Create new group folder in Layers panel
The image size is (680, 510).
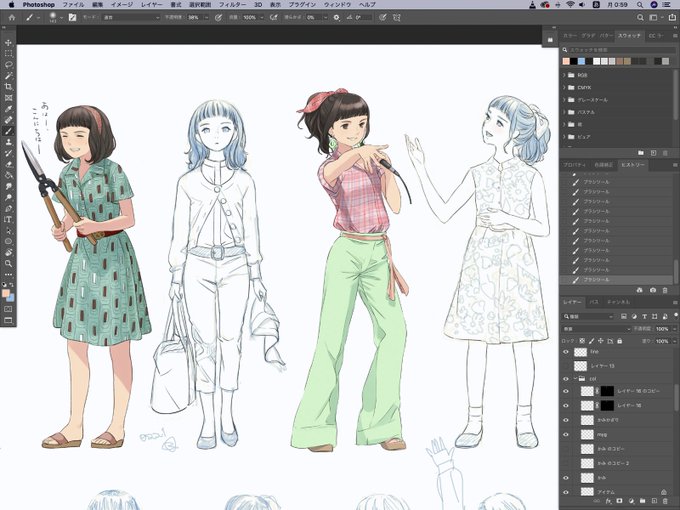(x=643, y=501)
